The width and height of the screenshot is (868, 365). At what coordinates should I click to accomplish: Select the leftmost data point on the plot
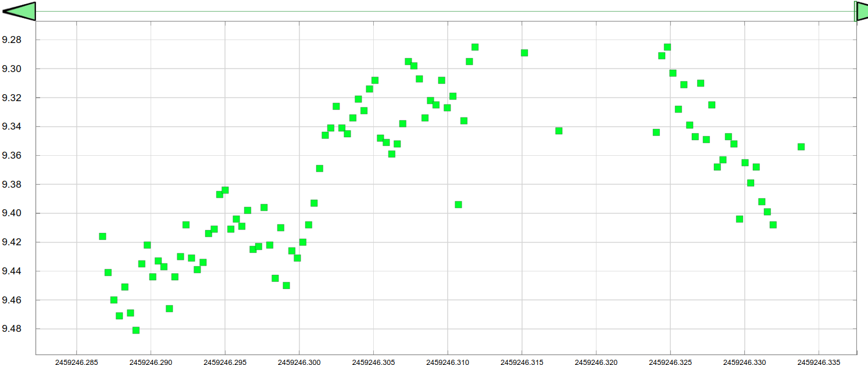(102, 236)
